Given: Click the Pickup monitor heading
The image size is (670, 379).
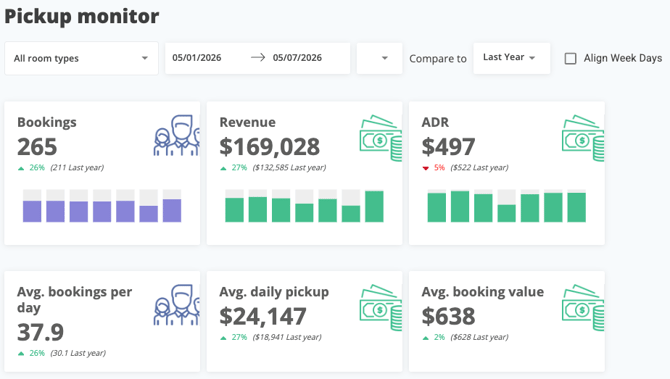Looking at the screenshot, I should pyautogui.click(x=82, y=16).
